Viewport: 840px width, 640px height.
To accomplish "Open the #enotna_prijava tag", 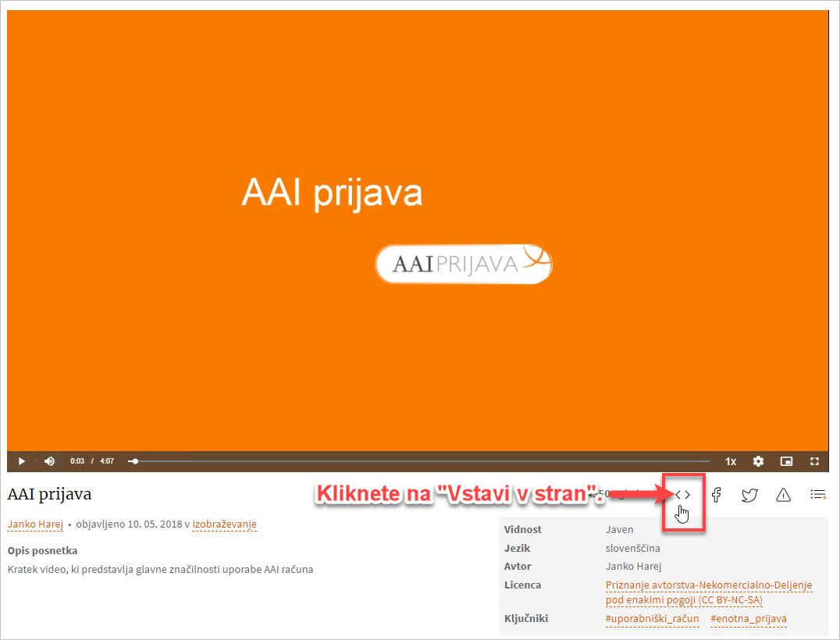I will (x=749, y=619).
